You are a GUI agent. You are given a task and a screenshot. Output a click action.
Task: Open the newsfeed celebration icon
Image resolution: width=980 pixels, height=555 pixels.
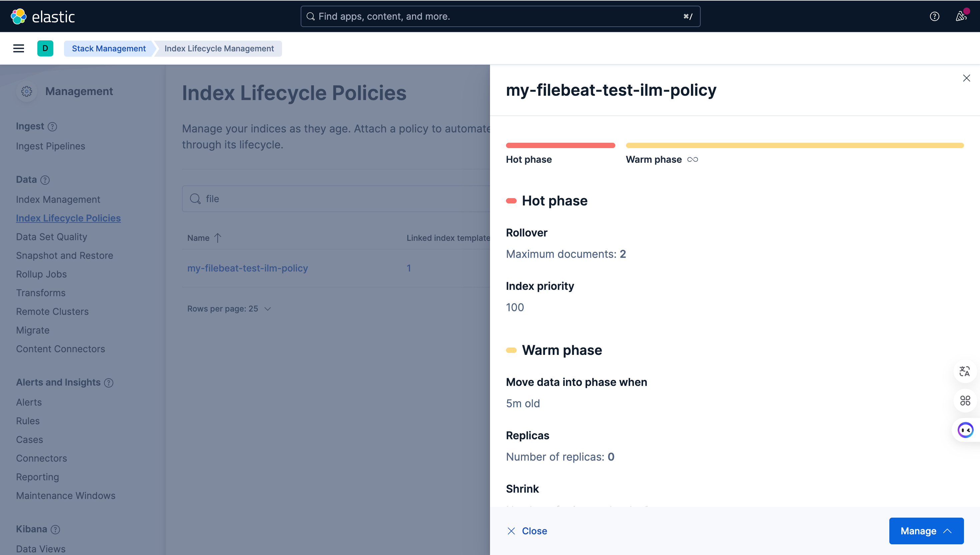tap(961, 16)
